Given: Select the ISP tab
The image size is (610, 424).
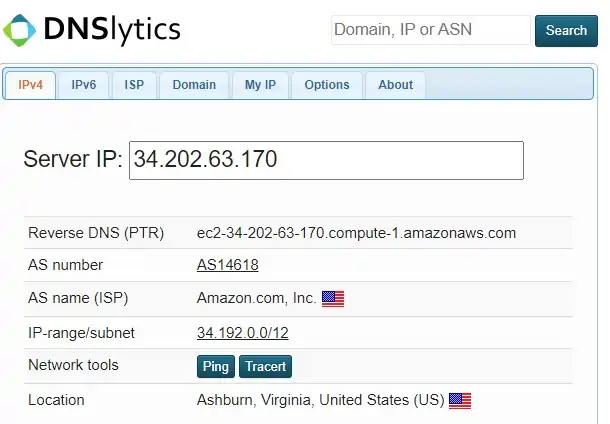Looking at the screenshot, I should 134,85.
